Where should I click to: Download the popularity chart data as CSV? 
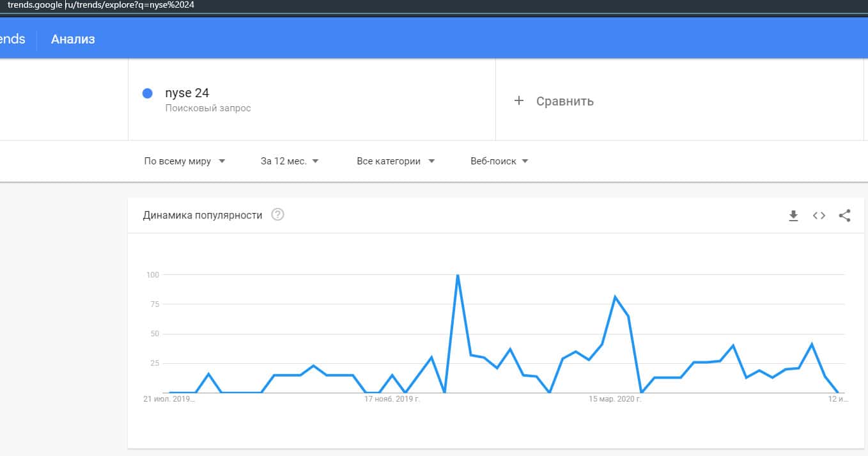click(x=793, y=216)
